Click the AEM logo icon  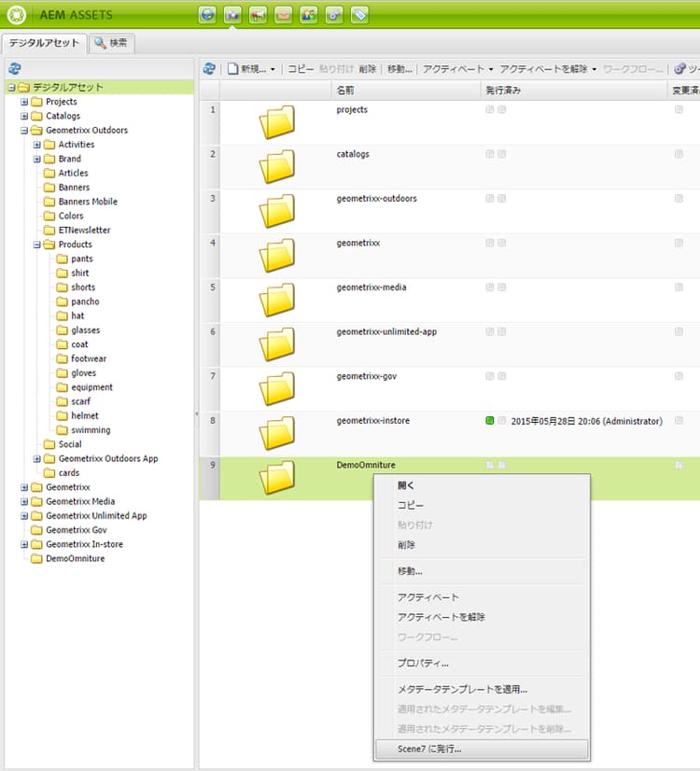[x=16, y=15]
